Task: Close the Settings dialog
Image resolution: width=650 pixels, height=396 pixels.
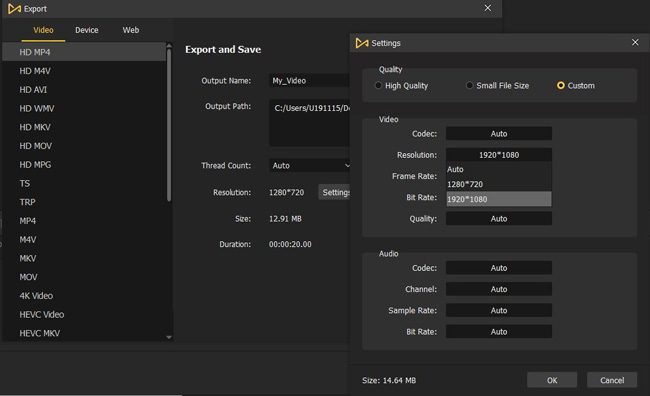Action: point(635,42)
